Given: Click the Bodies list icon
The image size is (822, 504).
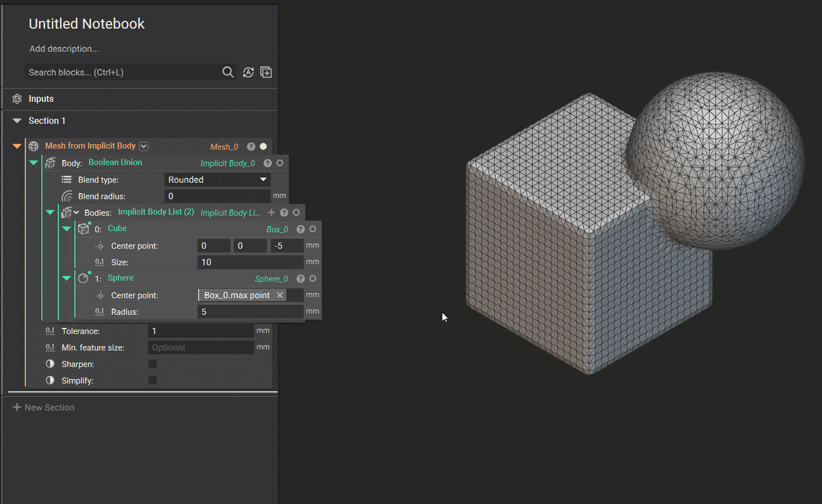Looking at the screenshot, I should (x=66, y=212).
